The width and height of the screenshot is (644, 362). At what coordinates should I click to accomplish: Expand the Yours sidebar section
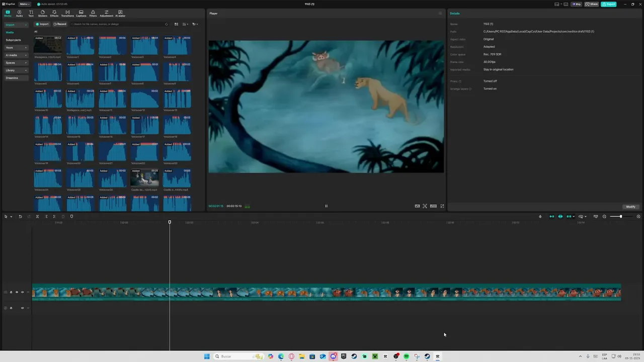coord(16,48)
